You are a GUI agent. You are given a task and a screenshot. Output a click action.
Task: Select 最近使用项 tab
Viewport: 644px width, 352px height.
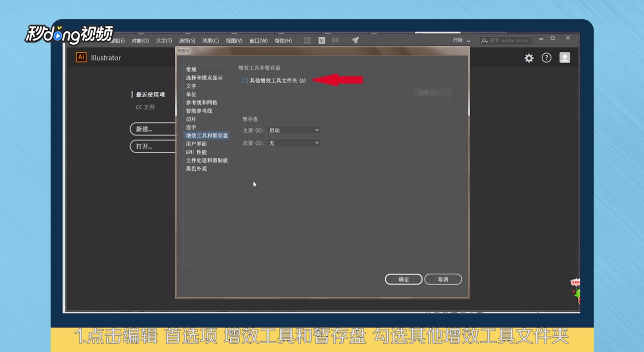tap(150, 95)
